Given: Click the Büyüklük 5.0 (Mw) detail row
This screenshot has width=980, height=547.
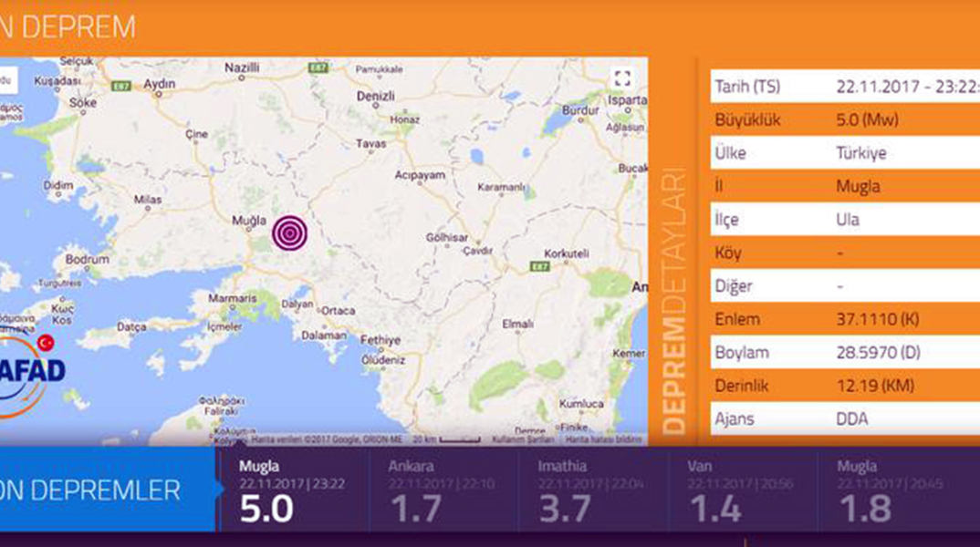Looking at the screenshot, I should tap(844, 120).
